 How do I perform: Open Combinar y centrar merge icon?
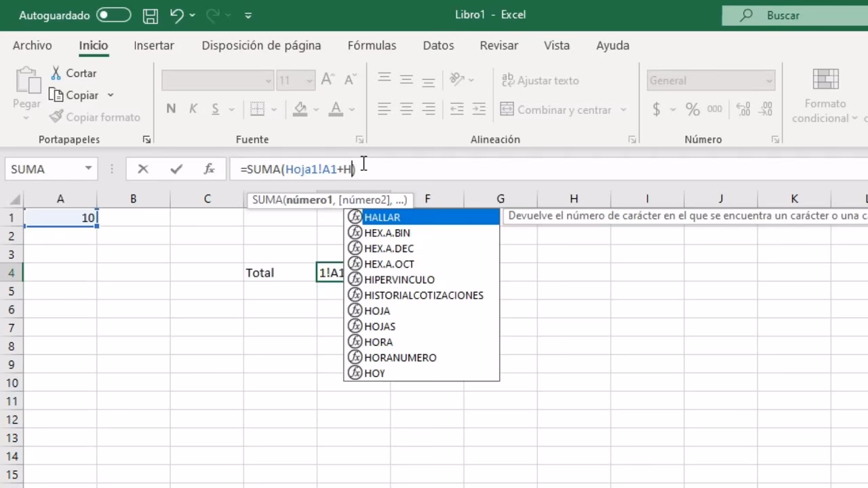pyautogui.click(x=507, y=109)
